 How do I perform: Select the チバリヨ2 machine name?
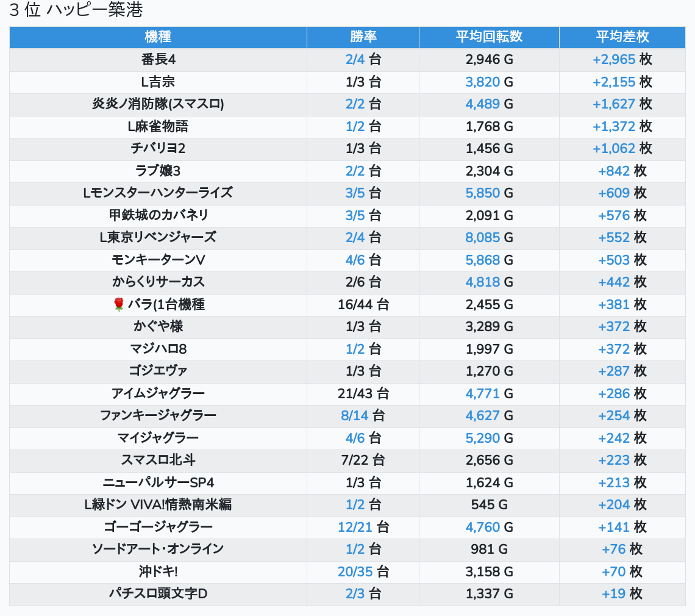tap(158, 148)
